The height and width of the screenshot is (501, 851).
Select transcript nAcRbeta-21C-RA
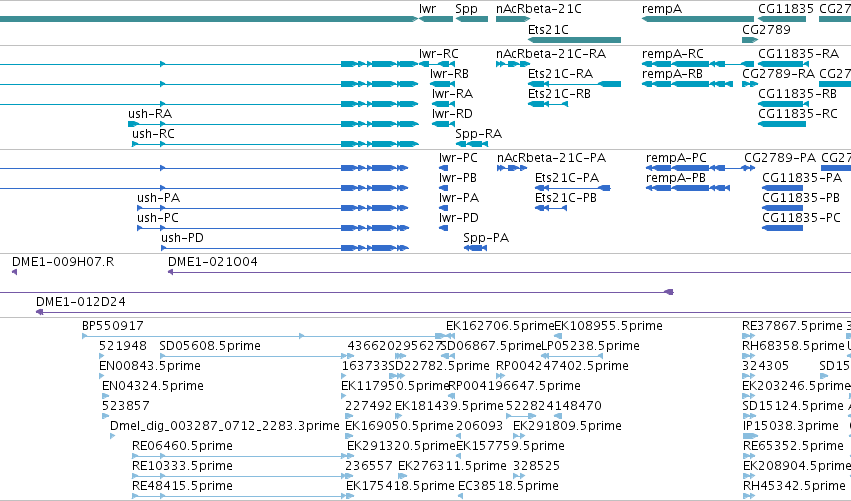[x=551, y=54]
